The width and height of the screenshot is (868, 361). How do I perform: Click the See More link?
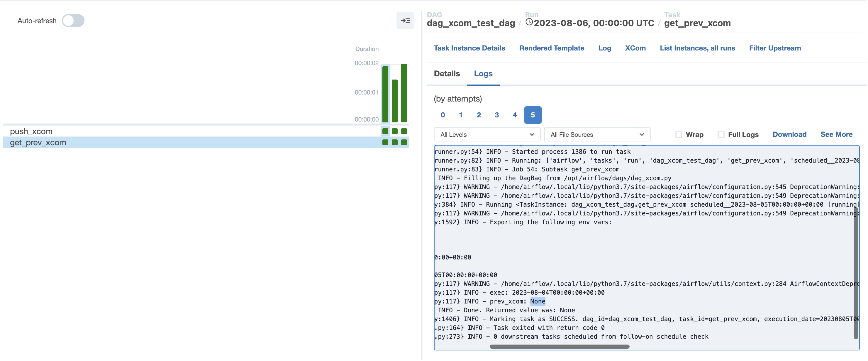836,134
